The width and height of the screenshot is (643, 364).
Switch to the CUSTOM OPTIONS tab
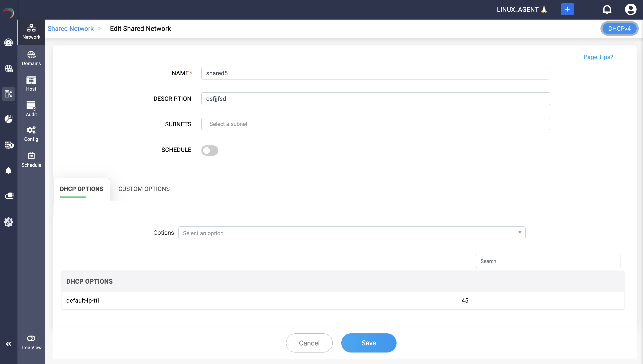point(144,189)
